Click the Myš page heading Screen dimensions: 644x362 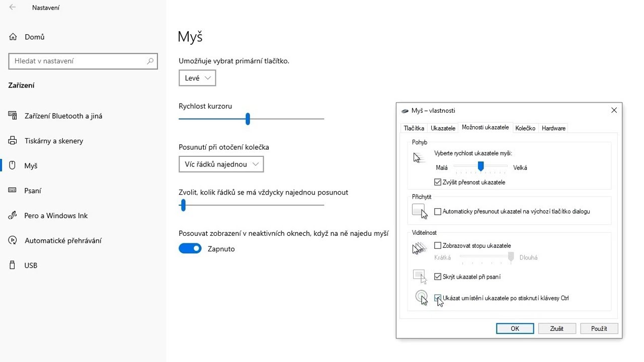(x=190, y=37)
